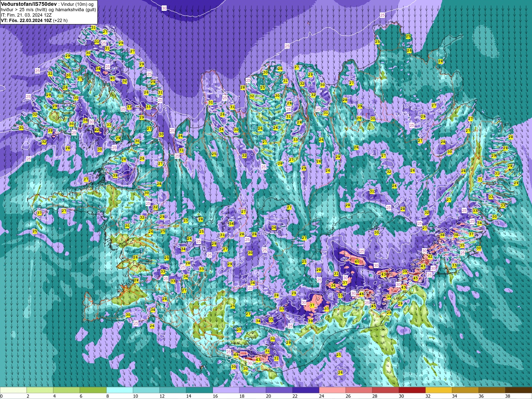
Task: Click the 'VT: Fös. 22.03.2024 10Z (+22 h)' line
Action: (34, 20)
